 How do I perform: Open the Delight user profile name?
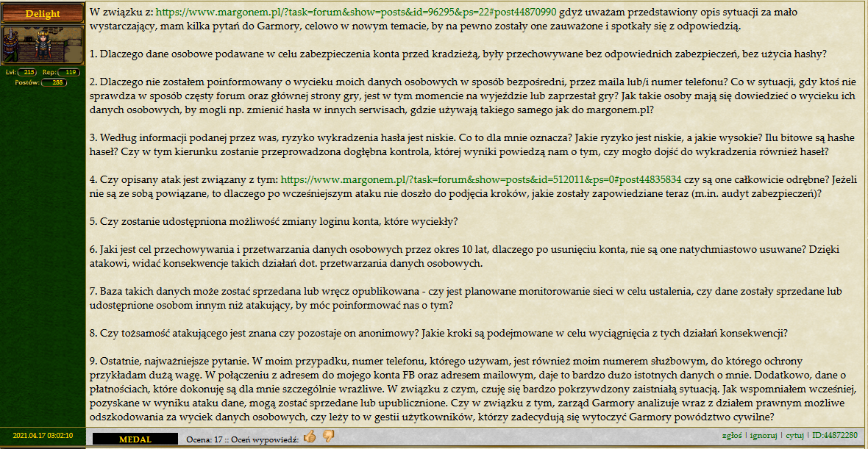coord(43,14)
